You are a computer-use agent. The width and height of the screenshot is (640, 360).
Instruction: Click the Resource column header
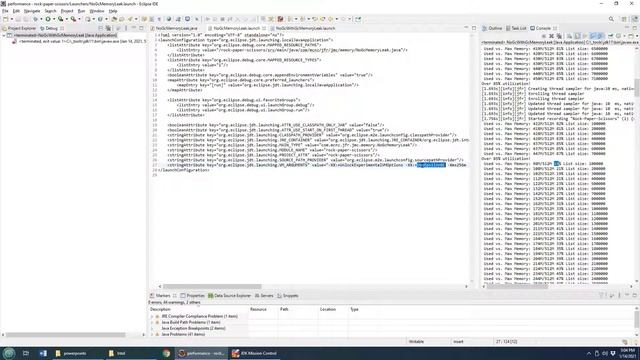pyautogui.click(x=258, y=309)
